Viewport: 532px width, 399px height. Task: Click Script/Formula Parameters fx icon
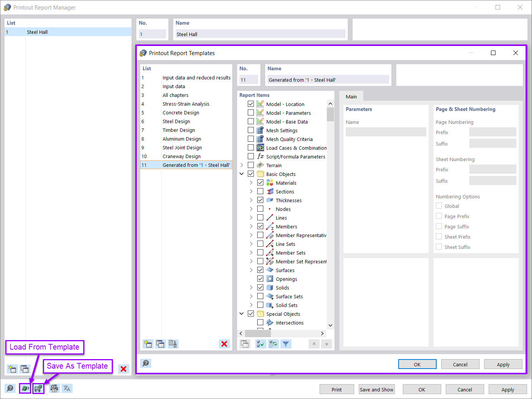pyautogui.click(x=260, y=157)
